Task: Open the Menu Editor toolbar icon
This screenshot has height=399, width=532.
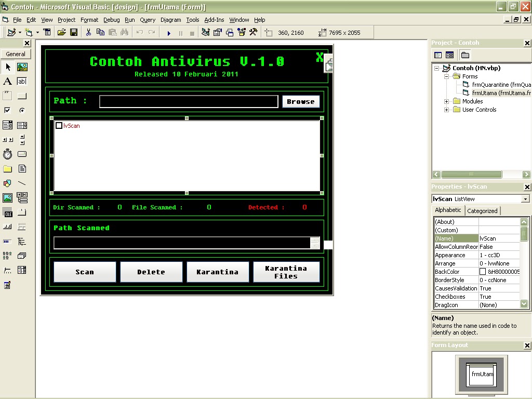Action: (x=47, y=33)
